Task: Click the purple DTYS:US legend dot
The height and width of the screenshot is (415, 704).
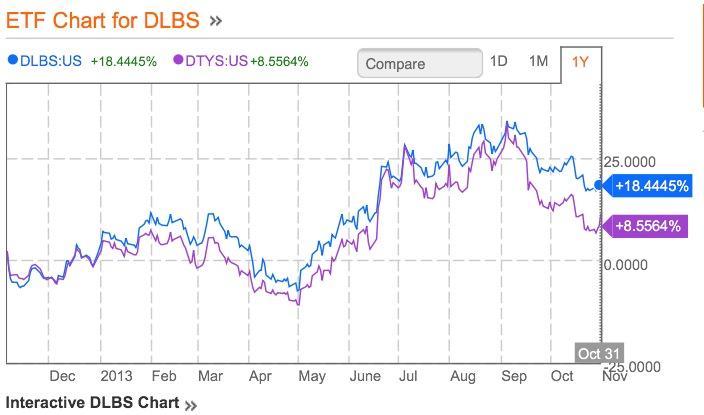Action: [179, 61]
